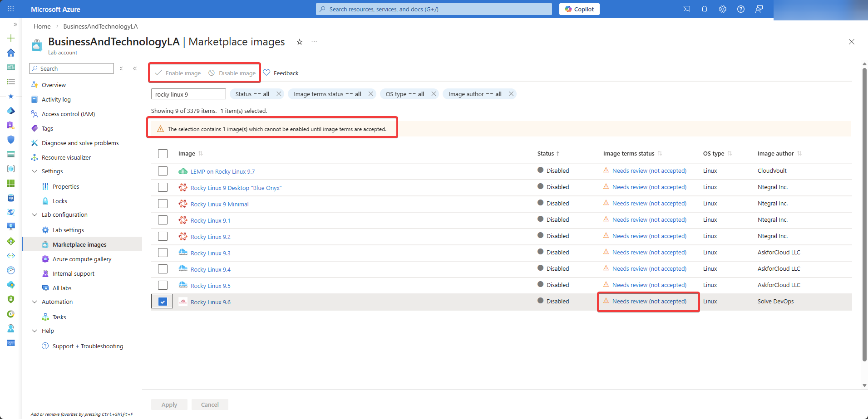
Task: Click the create a resource plus icon
Action: pos(11,38)
